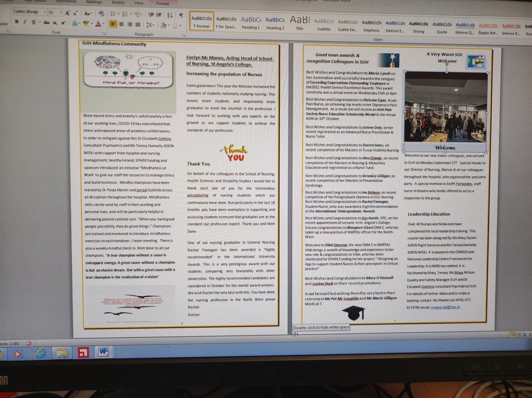The height and width of the screenshot is (398, 532).
Task: Apply Numbering list
Action: click(125, 15)
